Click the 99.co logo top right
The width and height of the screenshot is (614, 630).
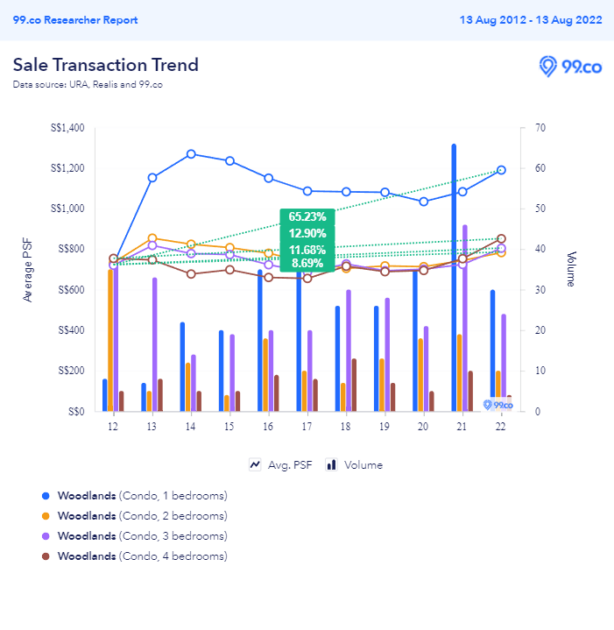[x=570, y=67]
